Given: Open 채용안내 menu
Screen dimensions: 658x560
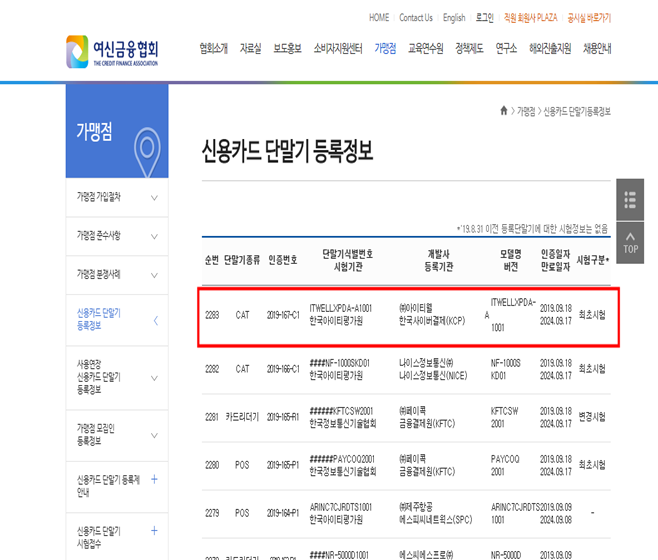Looking at the screenshot, I should [x=597, y=49].
